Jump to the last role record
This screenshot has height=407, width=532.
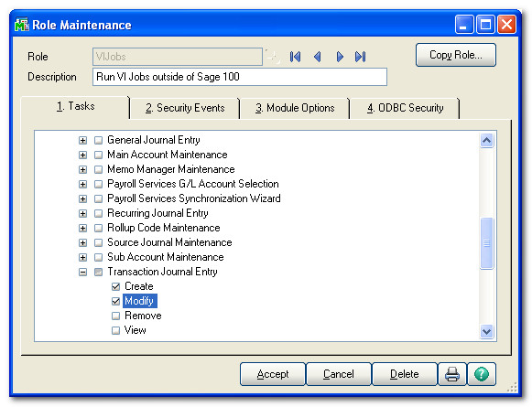click(x=361, y=57)
